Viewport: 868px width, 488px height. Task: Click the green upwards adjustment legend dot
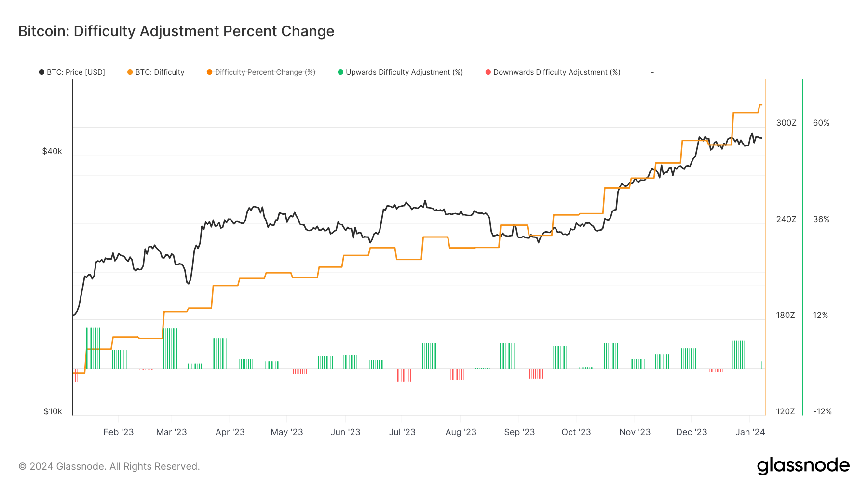pos(340,72)
